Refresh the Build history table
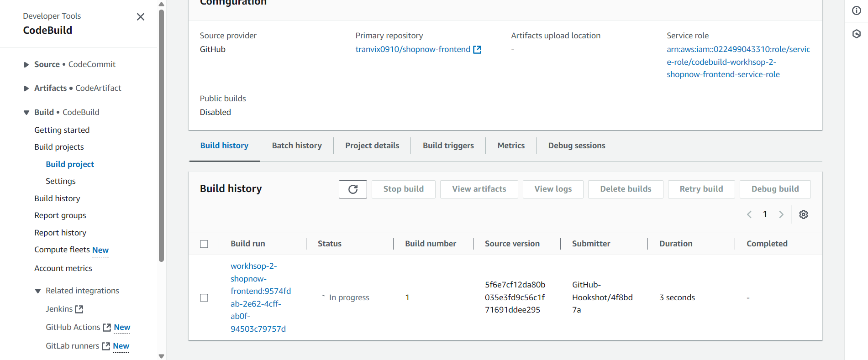 tap(353, 189)
